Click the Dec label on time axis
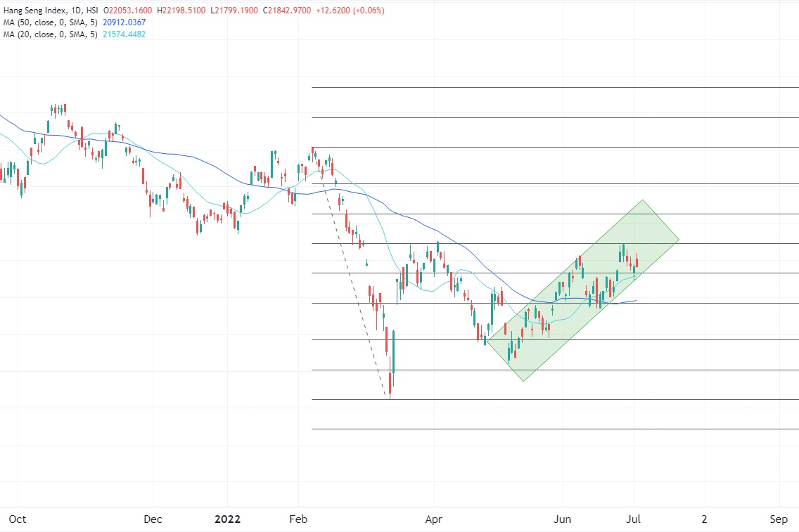 click(153, 519)
